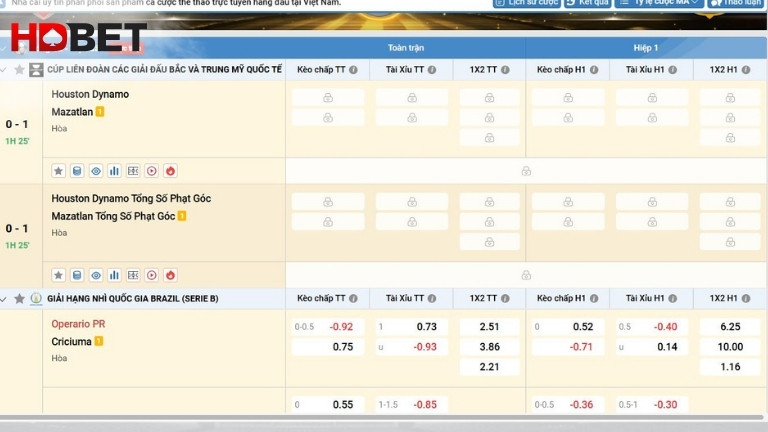Switch to the Toàn trận tab
The height and width of the screenshot is (432, 768).
click(x=406, y=48)
